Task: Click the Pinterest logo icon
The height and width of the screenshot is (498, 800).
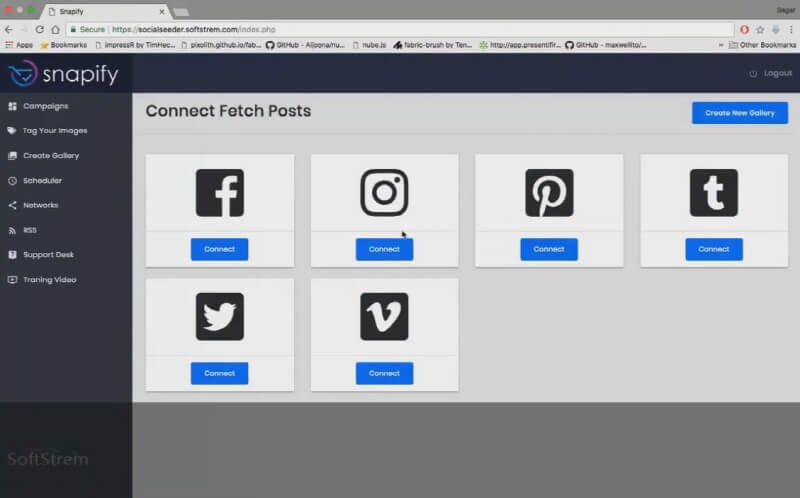Action: (x=549, y=193)
